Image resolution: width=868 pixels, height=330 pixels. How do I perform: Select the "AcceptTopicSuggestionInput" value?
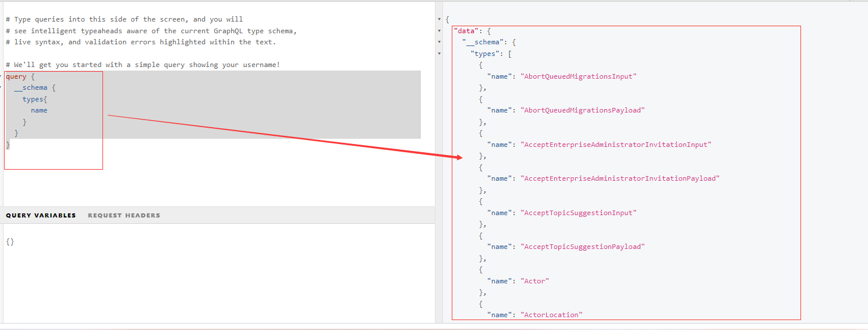(579, 213)
